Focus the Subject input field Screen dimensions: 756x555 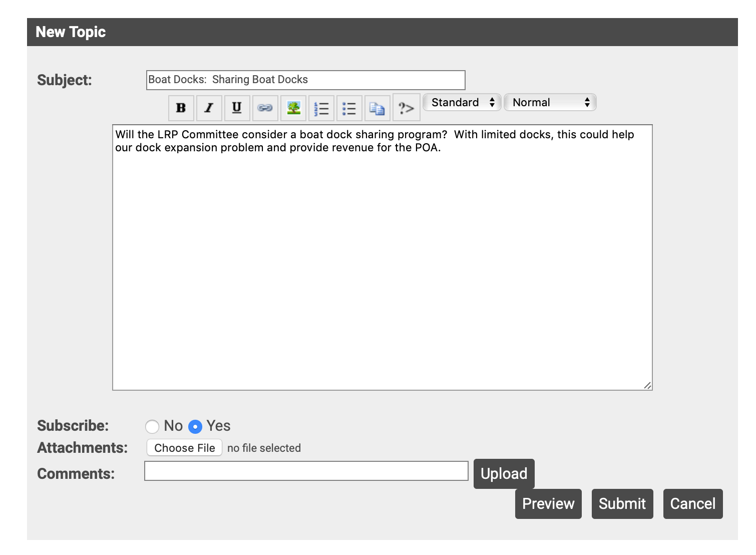point(306,80)
